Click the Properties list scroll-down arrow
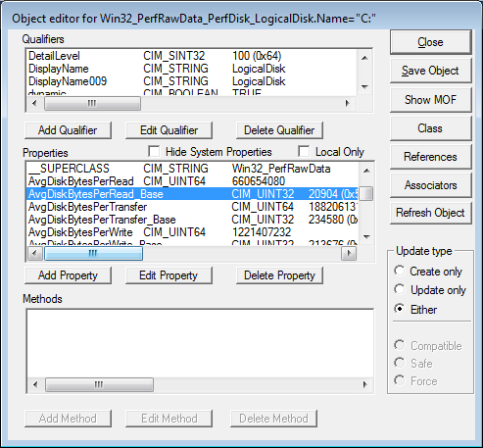This screenshot has height=448, width=483. coord(366,236)
